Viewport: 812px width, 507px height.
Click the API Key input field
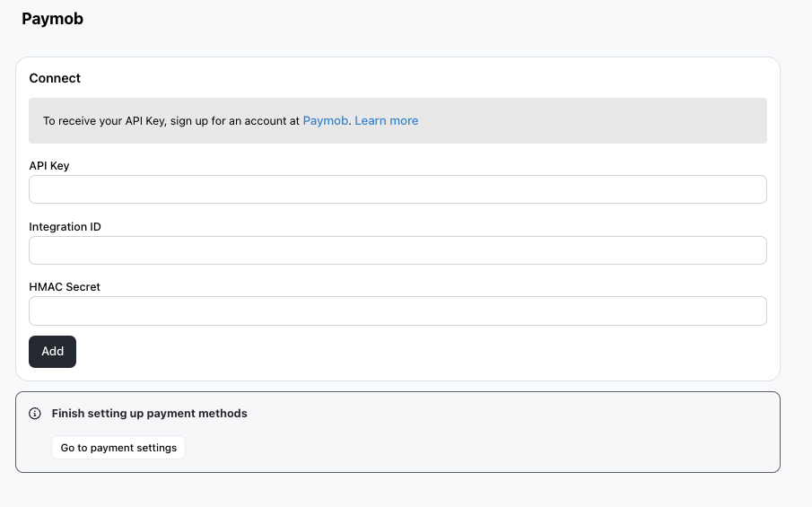pos(397,189)
